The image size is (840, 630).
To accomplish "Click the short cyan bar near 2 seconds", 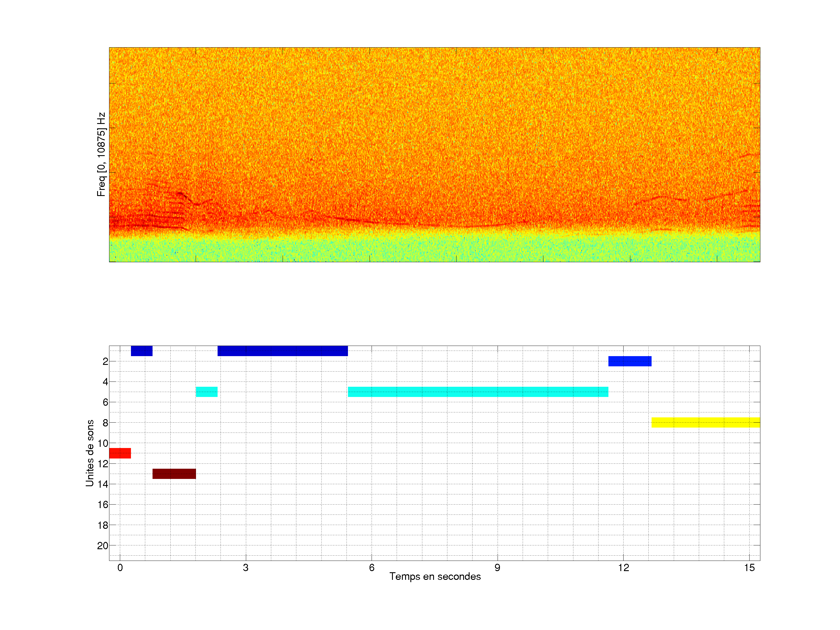I will [206, 391].
